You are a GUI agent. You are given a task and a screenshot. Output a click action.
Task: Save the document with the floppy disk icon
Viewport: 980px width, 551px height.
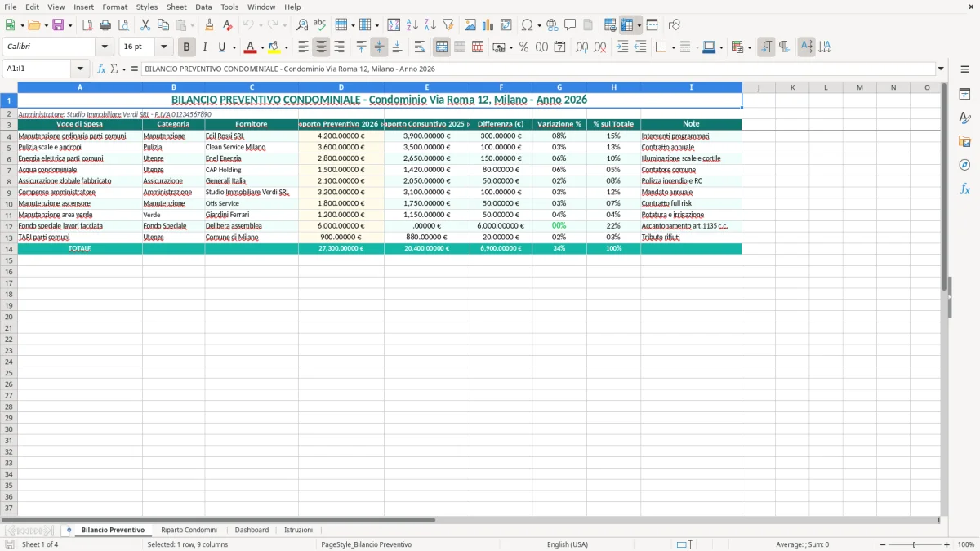click(x=58, y=25)
